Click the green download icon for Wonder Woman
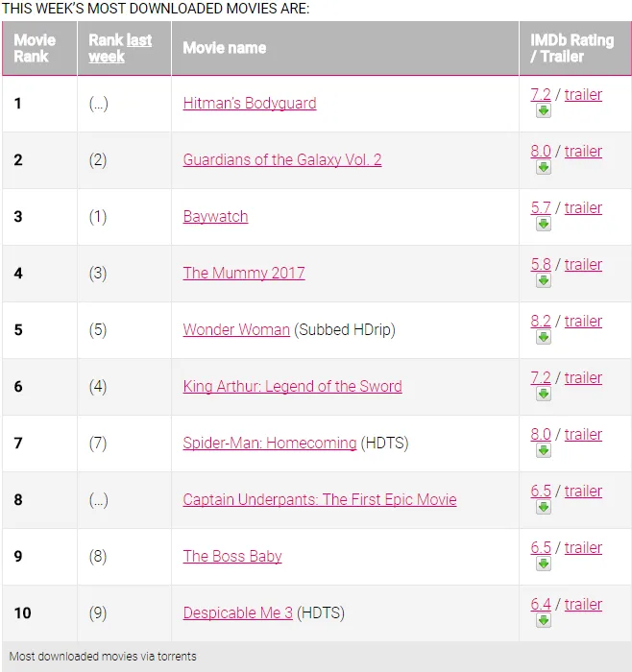Screen dimensions: 632x672 [544, 337]
